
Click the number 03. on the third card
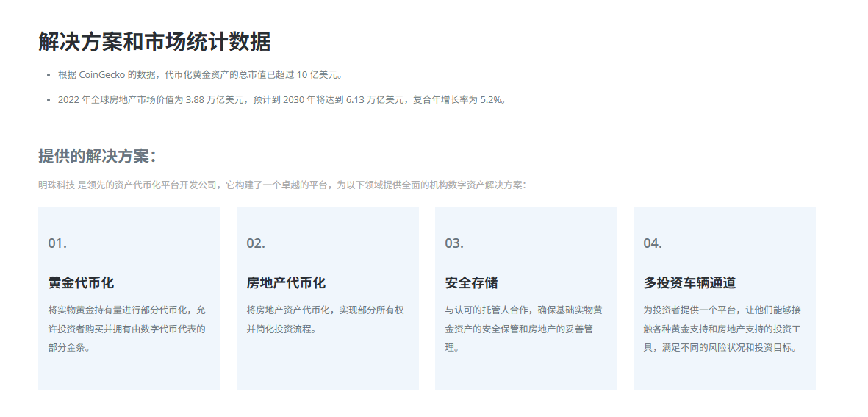click(x=454, y=243)
